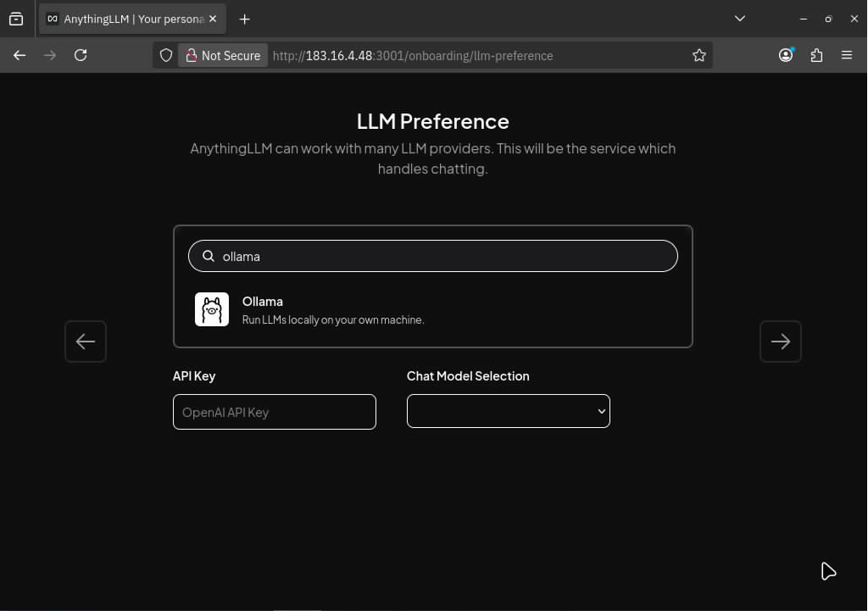Open the Firefox account icon

click(x=786, y=55)
